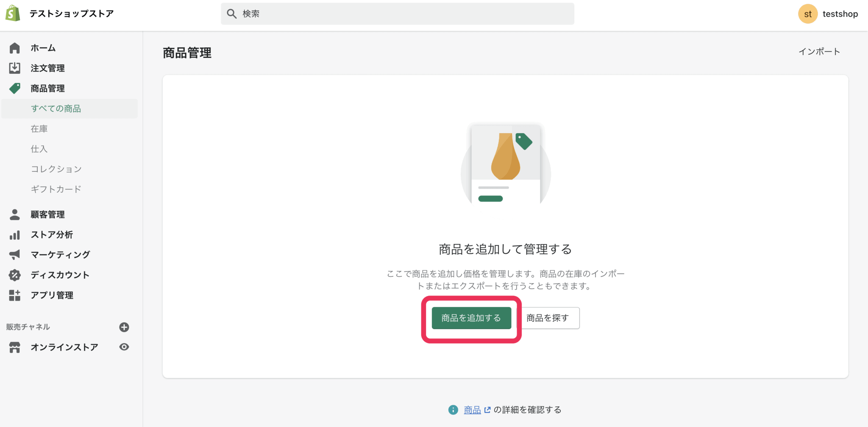Viewport: 868px width, 427px height.
Task: Click the ホーム house icon
Action: 15,48
